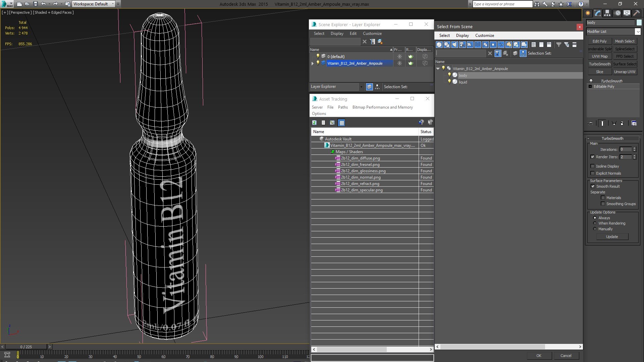Toggle Display Space Warps filter in Select From Scene

tap(478, 45)
